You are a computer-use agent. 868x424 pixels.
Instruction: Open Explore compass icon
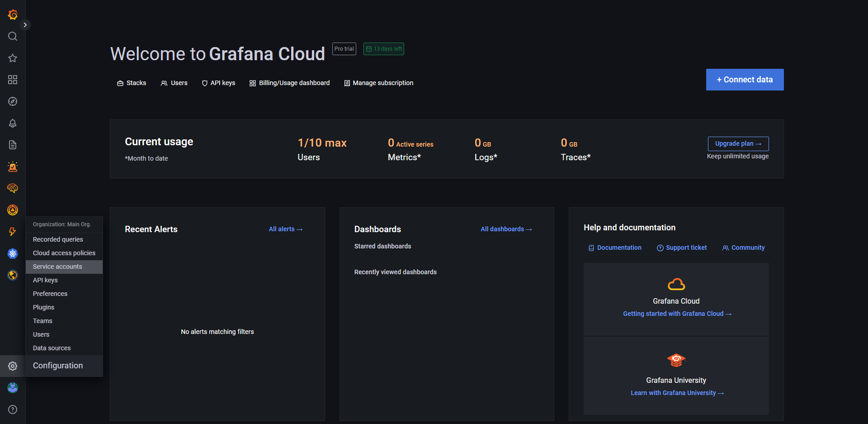(x=13, y=101)
